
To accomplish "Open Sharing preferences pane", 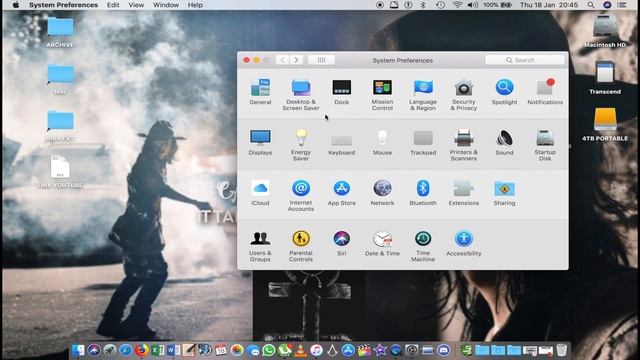I will point(504,193).
